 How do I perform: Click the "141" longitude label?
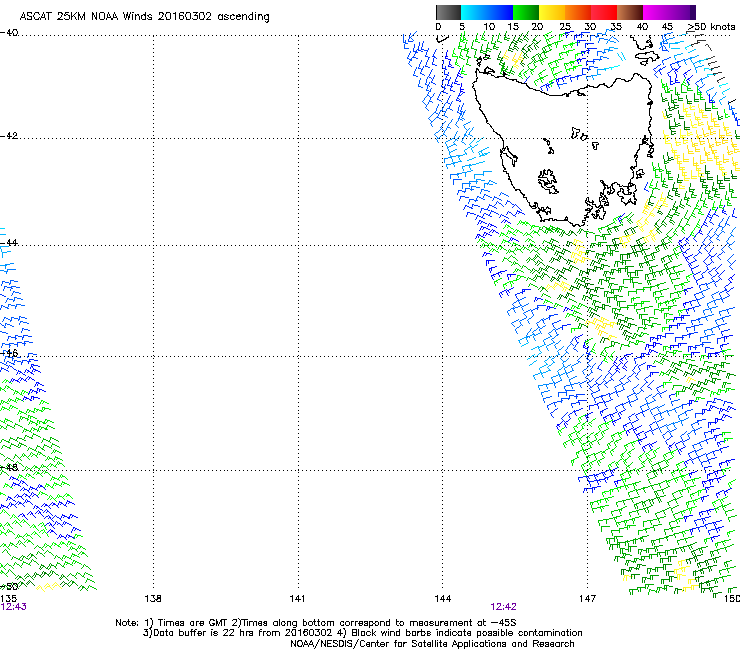tap(297, 599)
